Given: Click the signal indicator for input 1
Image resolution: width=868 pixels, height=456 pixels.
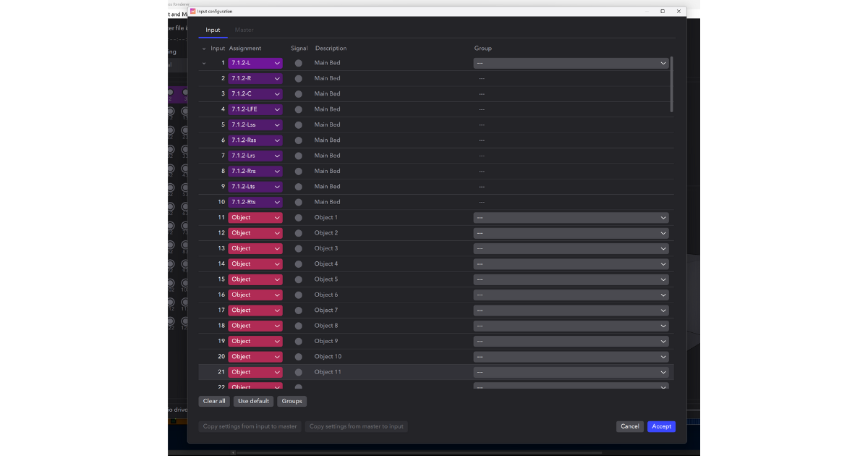Looking at the screenshot, I should click(298, 63).
